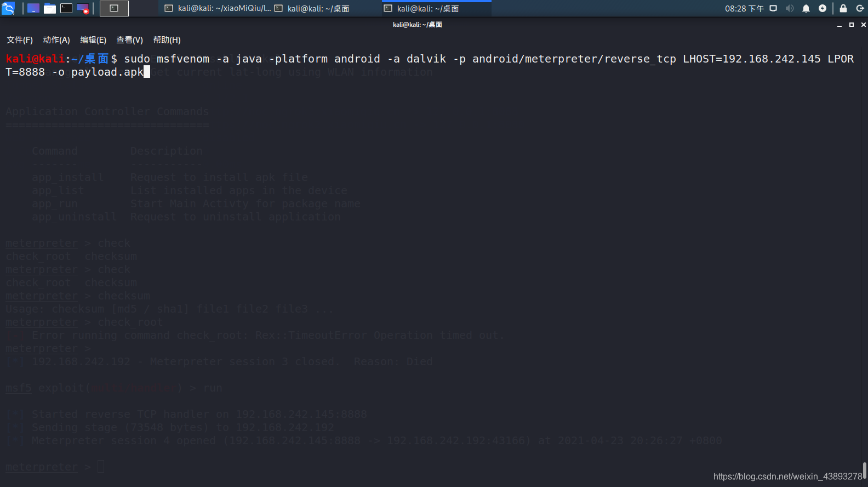
Task: Click the 'msfvenom' command text
Action: [x=183, y=59]
